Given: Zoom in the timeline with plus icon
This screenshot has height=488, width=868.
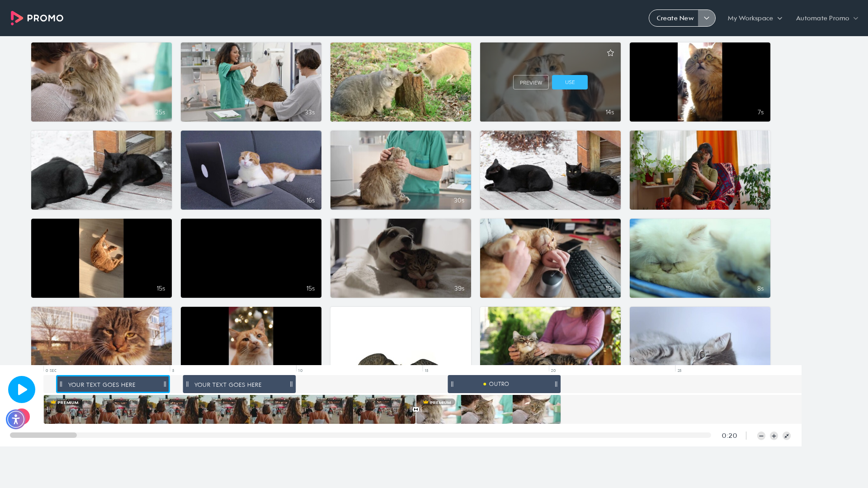Looking at the screenshot, I should [774, 436].
